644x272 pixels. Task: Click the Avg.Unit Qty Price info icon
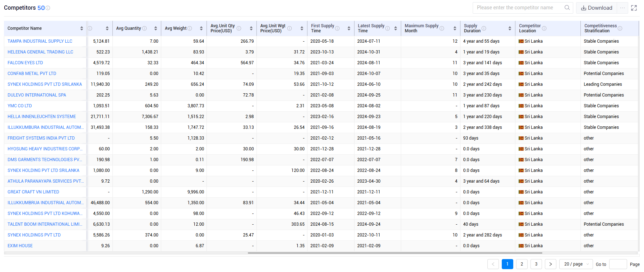(239, 28)
